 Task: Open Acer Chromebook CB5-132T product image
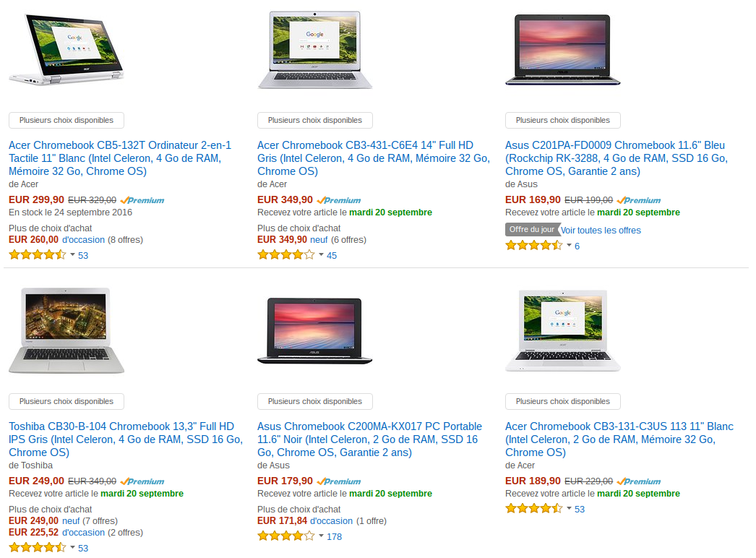point(66,49)
